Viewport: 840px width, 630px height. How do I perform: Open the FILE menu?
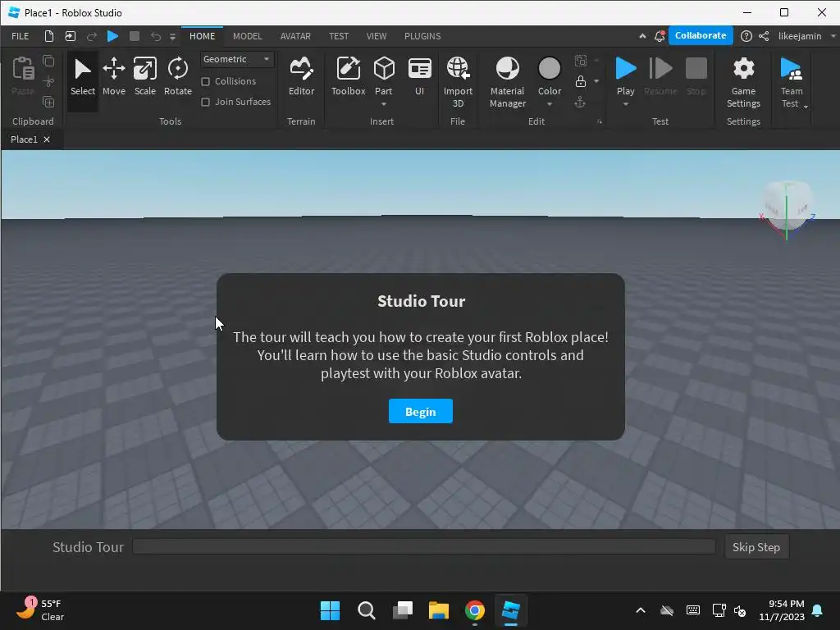21,36
